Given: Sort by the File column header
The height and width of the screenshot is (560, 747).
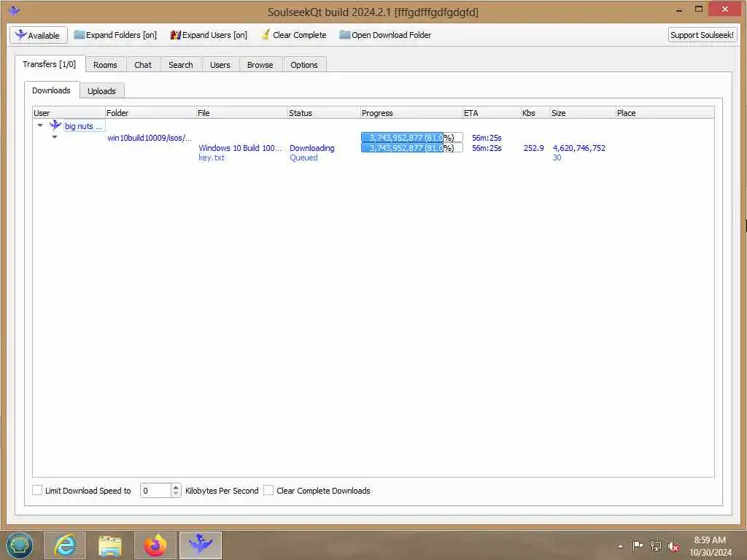Looking at the screenshot, I should (241, 113).
